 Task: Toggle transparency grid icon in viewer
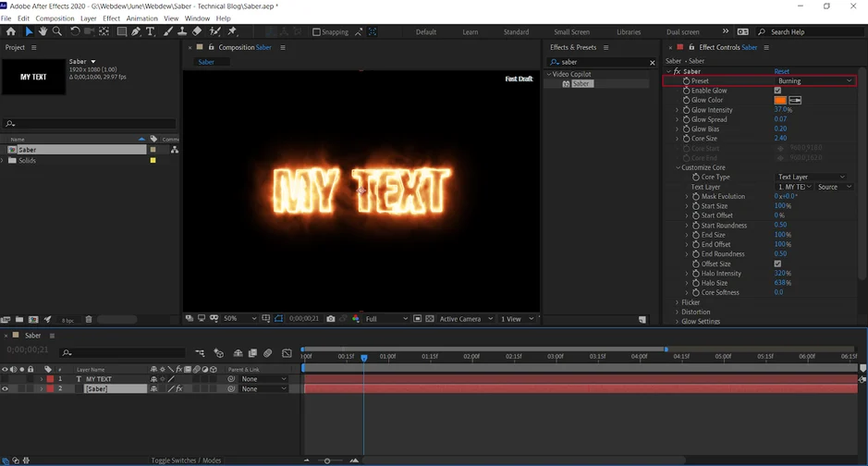[x=430, y=319]
